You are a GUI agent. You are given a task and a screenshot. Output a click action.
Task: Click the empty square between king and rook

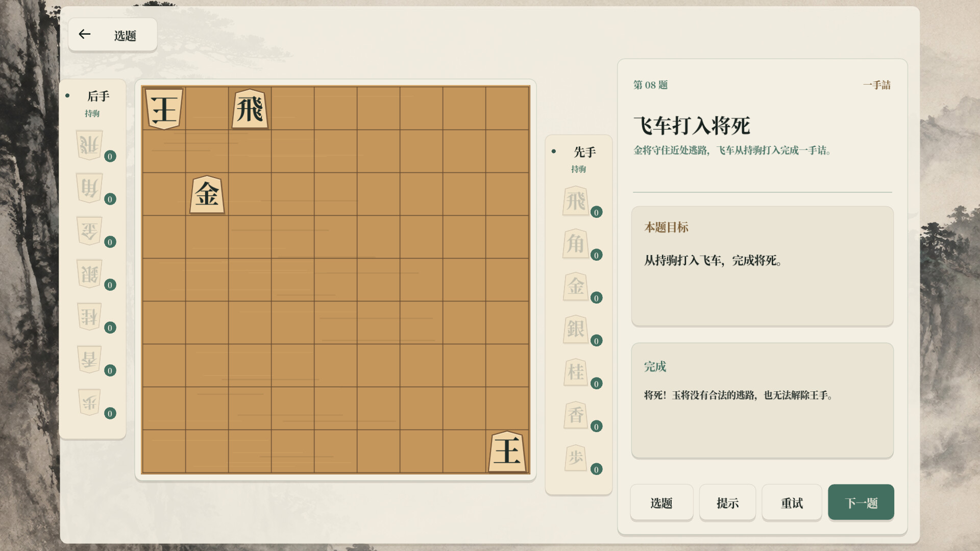pyautogui.click(x=207, y=109)
